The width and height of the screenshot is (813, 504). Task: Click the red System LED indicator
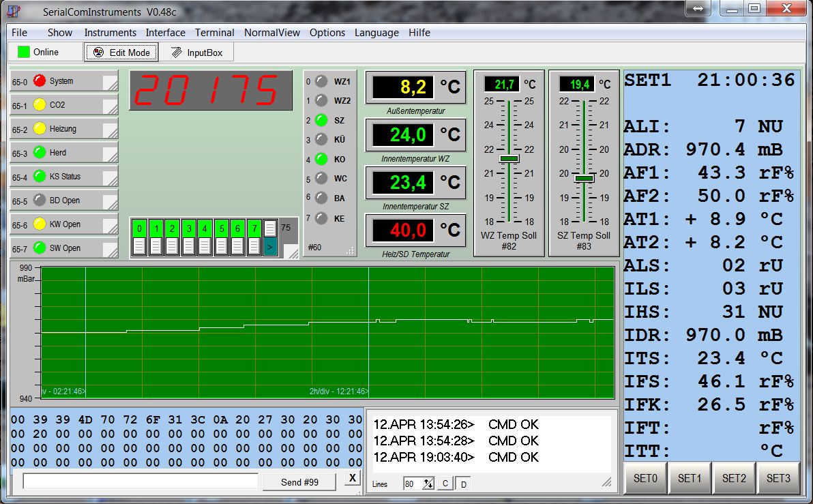pyautogui.click(x=40, y=81)
